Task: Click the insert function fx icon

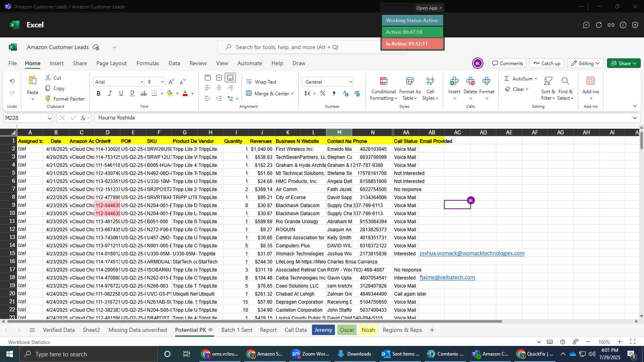Action: (x=83, y=118)
